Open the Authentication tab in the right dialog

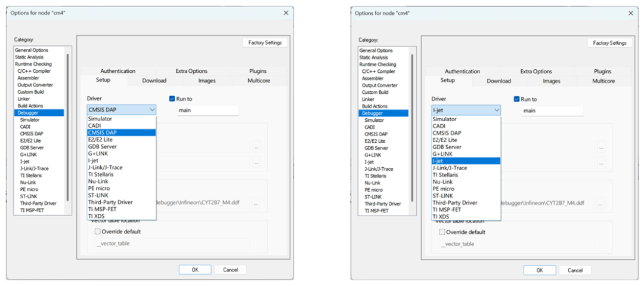[463, 71]
